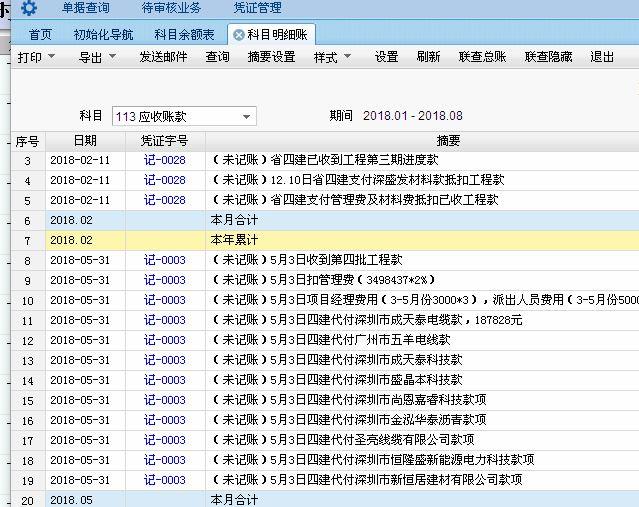639x507 pixels.
Task: Open voucher 记-0003 in row 18
Action: [x=165, y=459]
